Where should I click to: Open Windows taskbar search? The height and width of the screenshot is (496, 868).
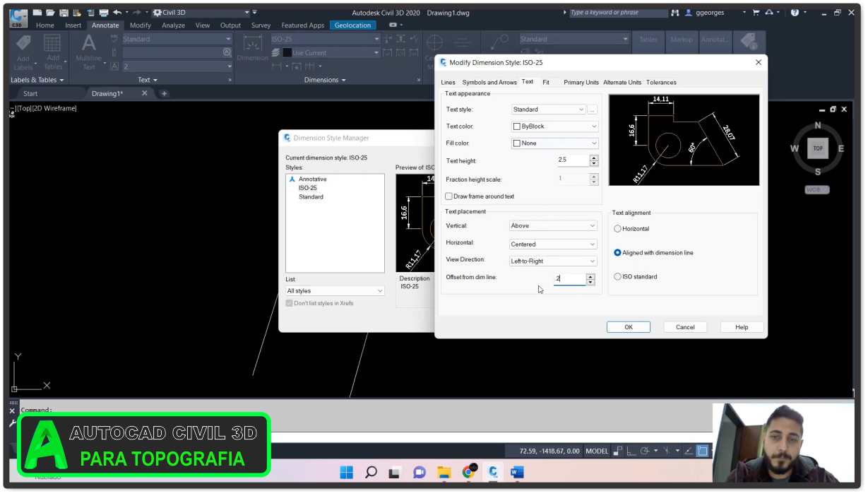[371, 472]
